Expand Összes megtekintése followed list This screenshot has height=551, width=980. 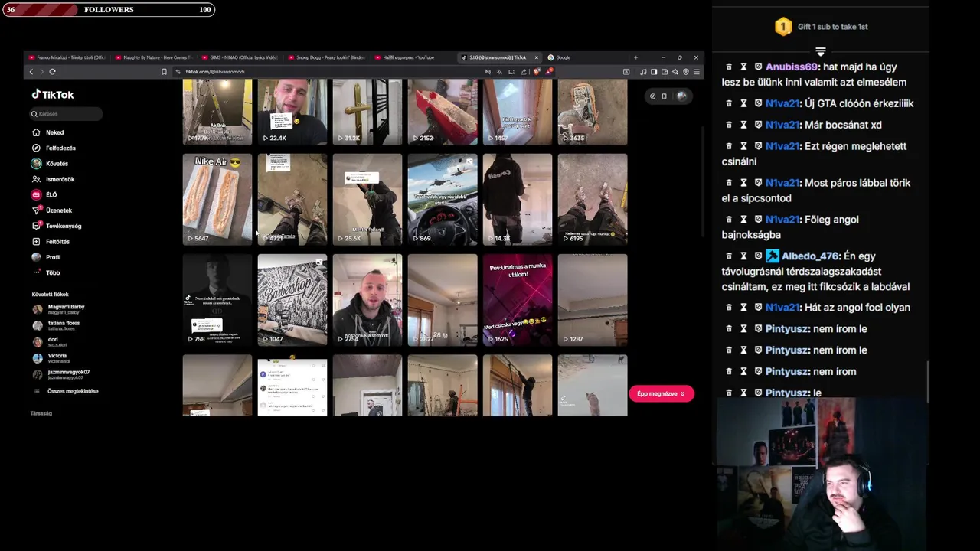tap(67, 391)
